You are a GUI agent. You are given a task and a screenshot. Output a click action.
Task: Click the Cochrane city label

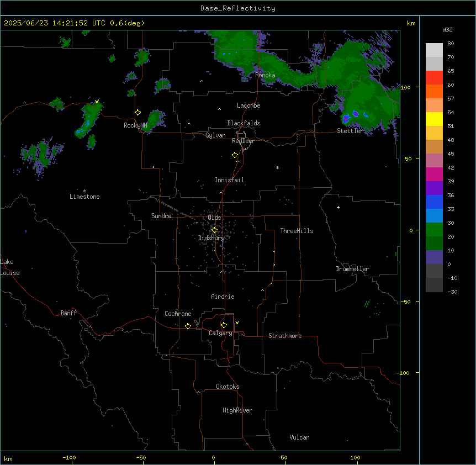pos(178,314)
